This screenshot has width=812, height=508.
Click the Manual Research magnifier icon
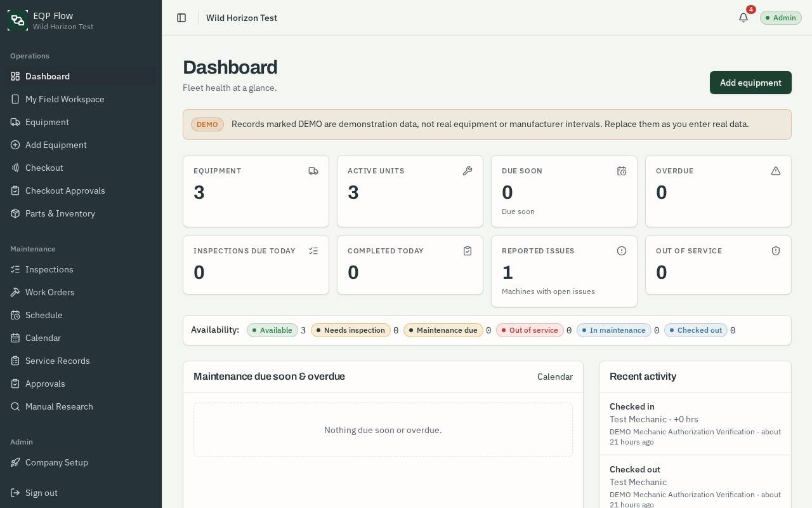point(15,406)
